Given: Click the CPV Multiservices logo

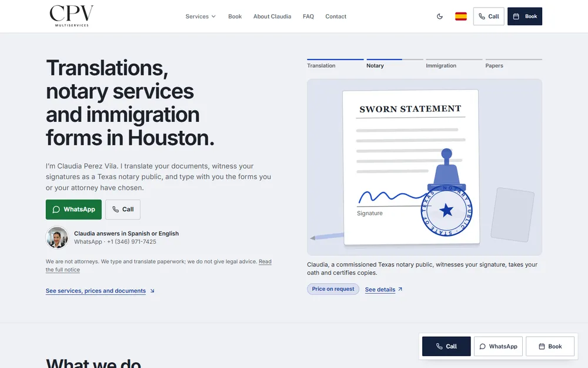Looking at the screenshot, I should [x=71, y=16].
